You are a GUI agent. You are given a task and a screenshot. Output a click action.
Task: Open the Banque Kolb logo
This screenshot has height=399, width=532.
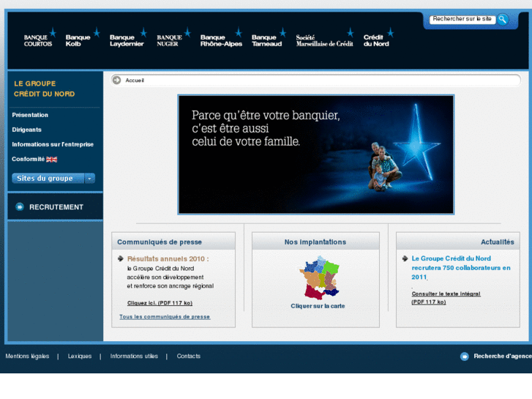(83, 37)
